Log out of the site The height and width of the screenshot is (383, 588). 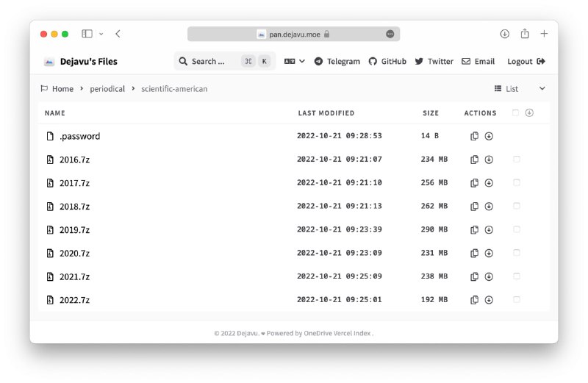[526, 61]
